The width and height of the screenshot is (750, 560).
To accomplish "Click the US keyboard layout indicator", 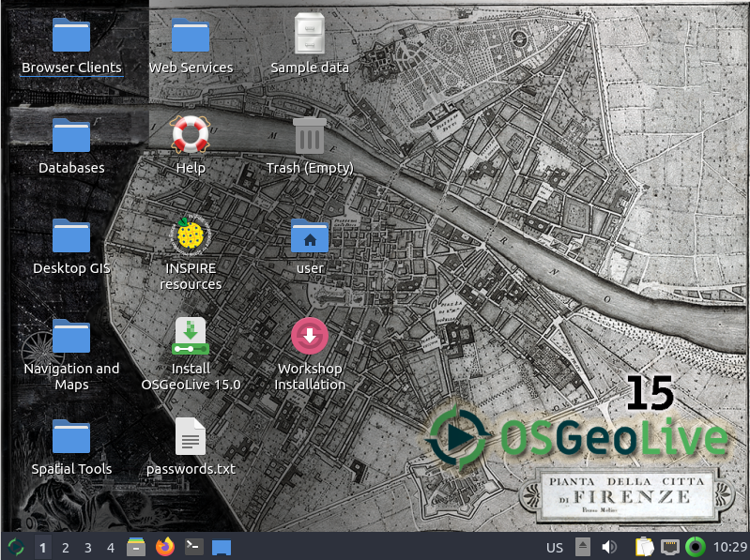I will [555, 548].
